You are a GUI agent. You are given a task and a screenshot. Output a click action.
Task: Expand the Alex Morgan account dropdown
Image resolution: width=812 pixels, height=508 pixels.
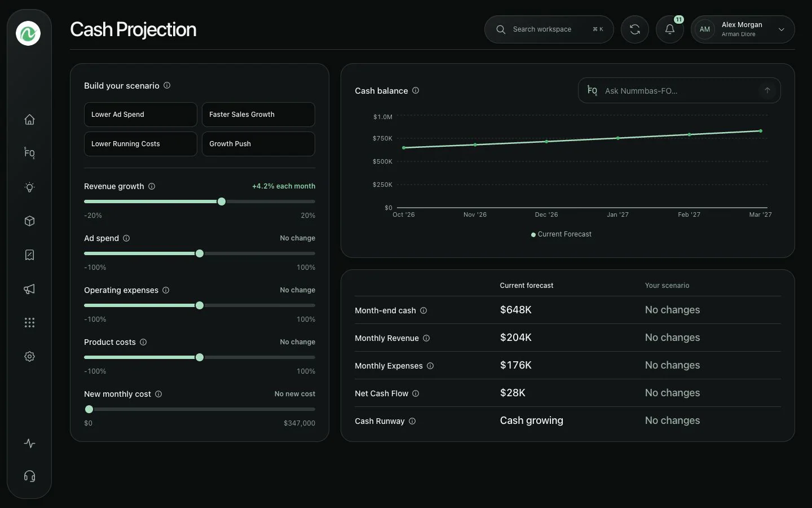(782, 29)
